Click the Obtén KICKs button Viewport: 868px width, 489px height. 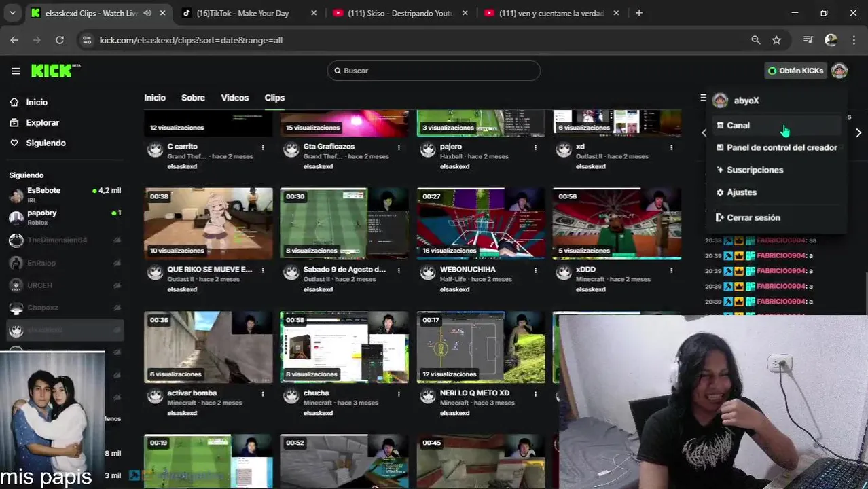[x=795, y=71]
